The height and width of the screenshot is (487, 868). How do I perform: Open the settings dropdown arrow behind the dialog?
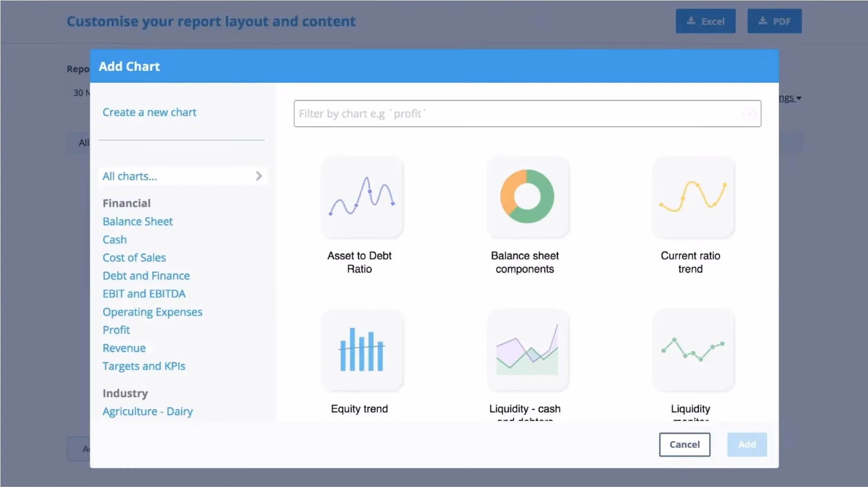pyautogui.click(x=799, y=98)
